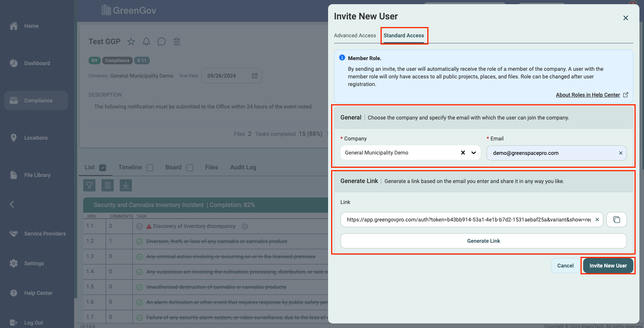The height and width of the screenshot is (328, 644).
Task: Go to Dashboard in sidebar
Action: [x=30, y=63]
